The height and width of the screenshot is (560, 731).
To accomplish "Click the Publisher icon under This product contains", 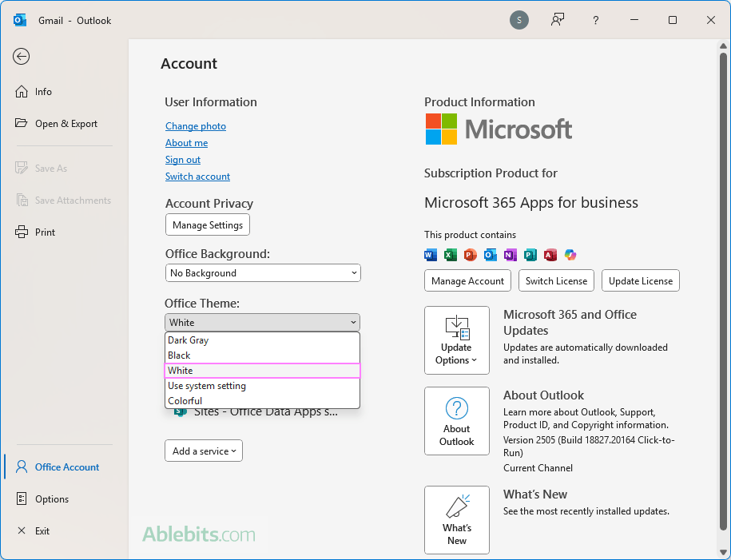I will (x=530, y=255).
